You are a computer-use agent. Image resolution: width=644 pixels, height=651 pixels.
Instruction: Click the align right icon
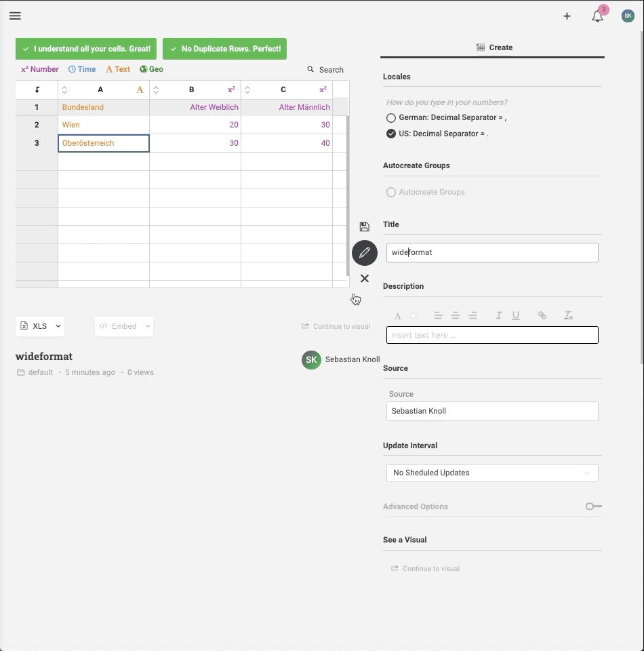(472, 315)
